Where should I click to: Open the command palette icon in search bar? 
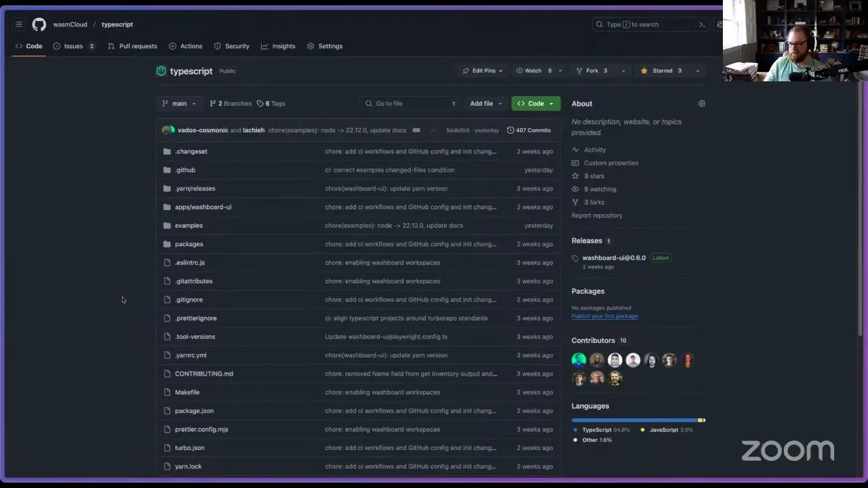[702, 24]
